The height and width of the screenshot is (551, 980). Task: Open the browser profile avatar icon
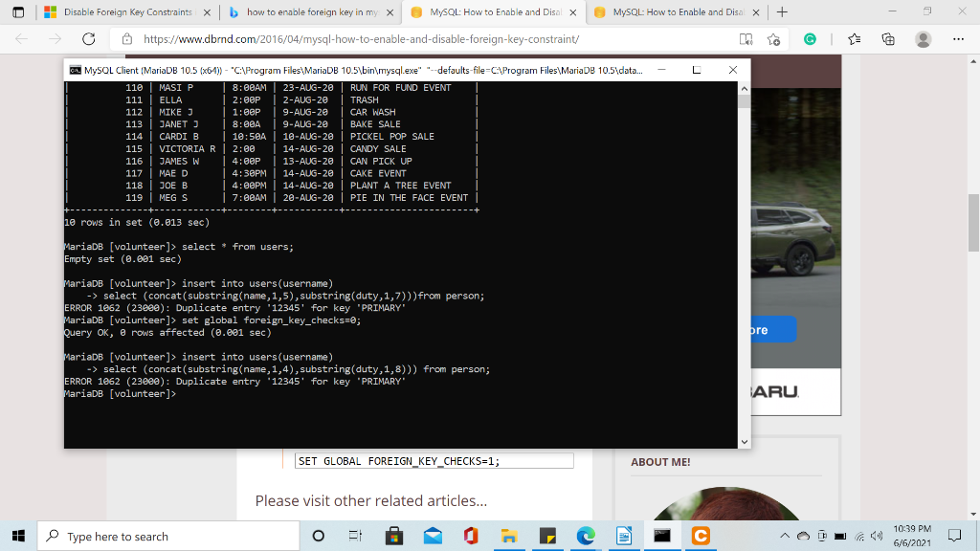[921, 40]
